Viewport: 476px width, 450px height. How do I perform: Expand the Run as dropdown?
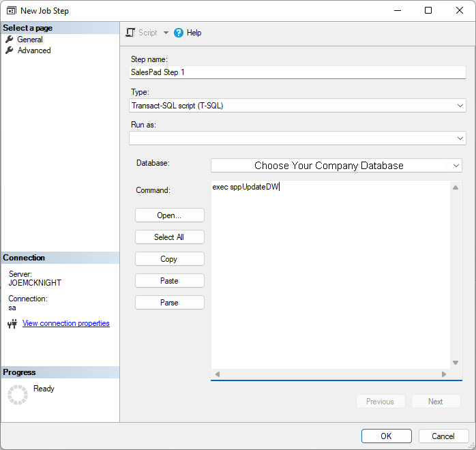pos(460,138)
